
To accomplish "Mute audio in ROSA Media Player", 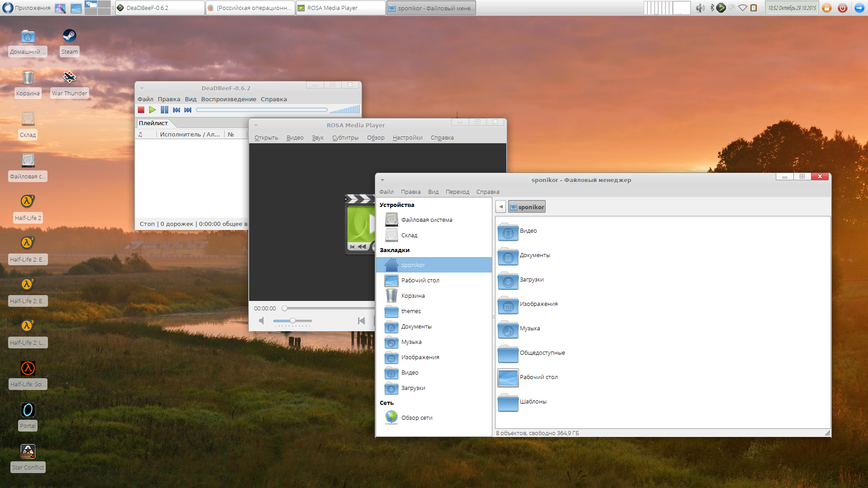I will click(x=261, y=321).
